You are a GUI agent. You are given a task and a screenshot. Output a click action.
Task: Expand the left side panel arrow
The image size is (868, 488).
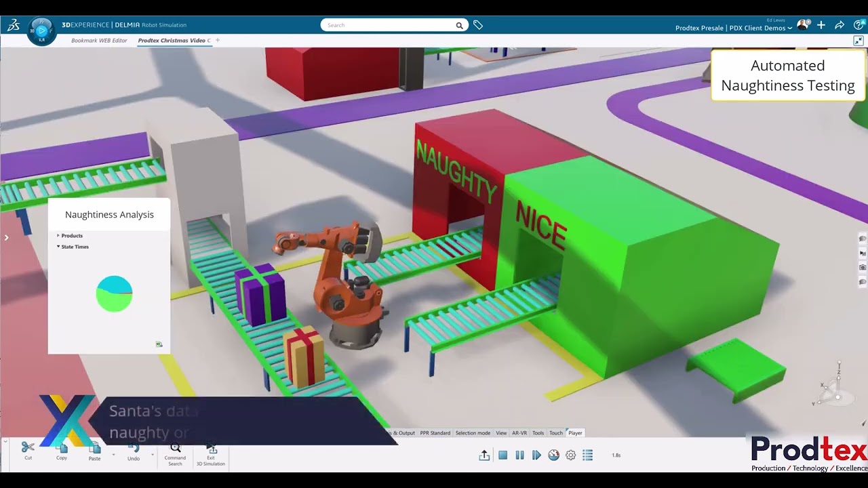click(6, 237)
